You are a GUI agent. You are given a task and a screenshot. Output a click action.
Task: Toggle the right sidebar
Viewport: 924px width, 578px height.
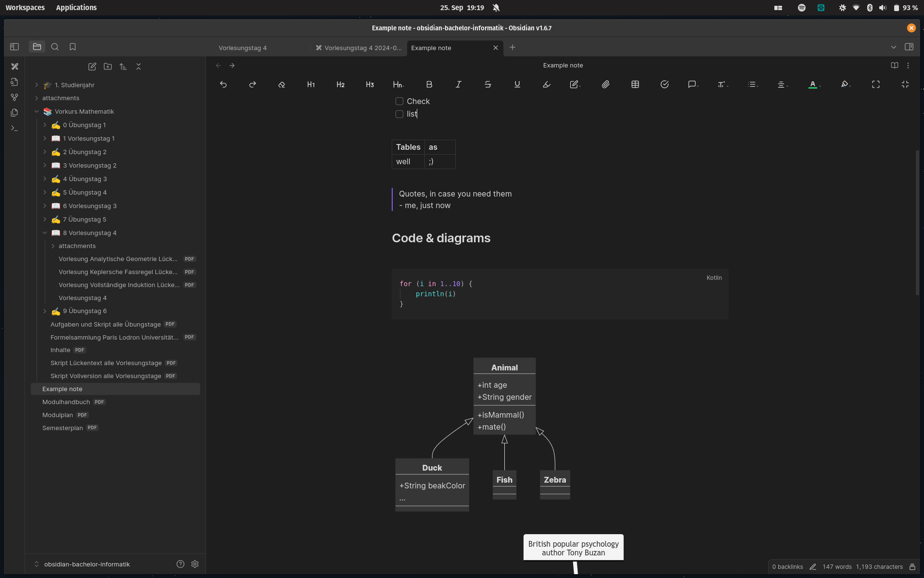pyautogui.click(x=909, y=47)
